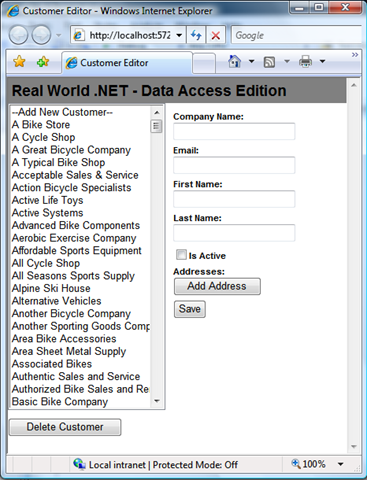Screen dimensions: 367x480
Task: Open the recent pages dropdown arrow
Action: point(59,35)
